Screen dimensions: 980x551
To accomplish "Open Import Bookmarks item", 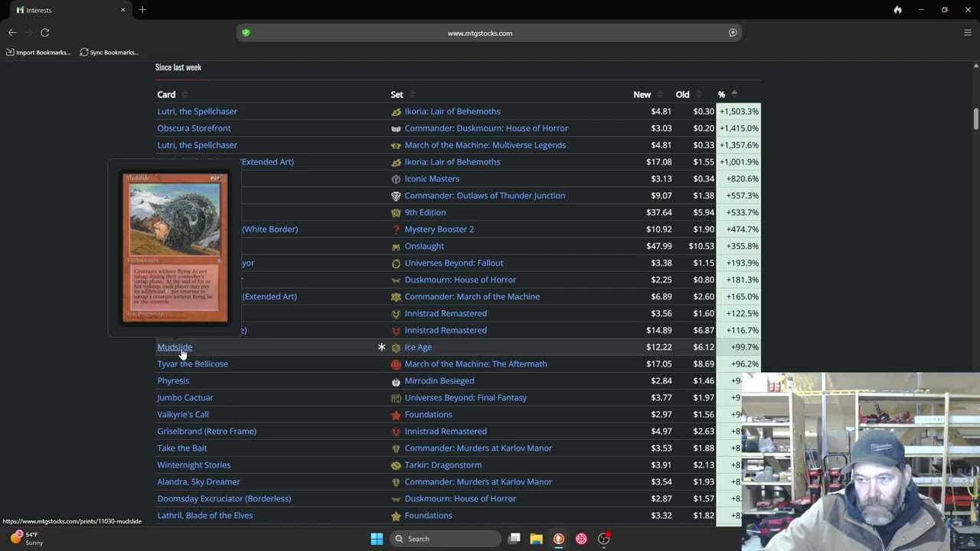I will point(38,52).
